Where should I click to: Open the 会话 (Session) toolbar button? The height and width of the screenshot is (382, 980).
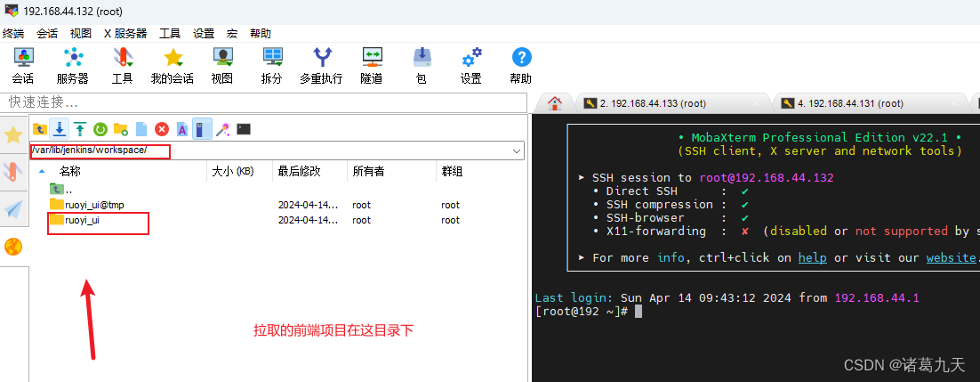(23, 66)
